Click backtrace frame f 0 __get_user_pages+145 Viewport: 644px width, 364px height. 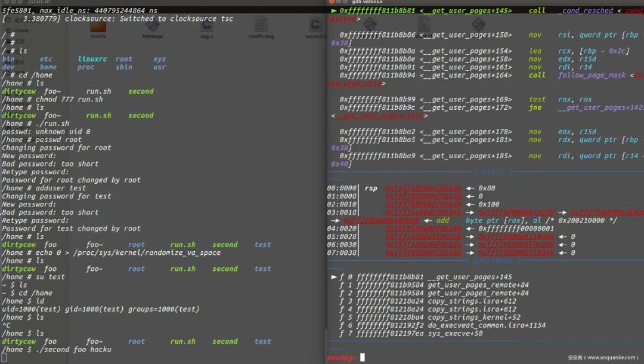(x=422, y=277)
